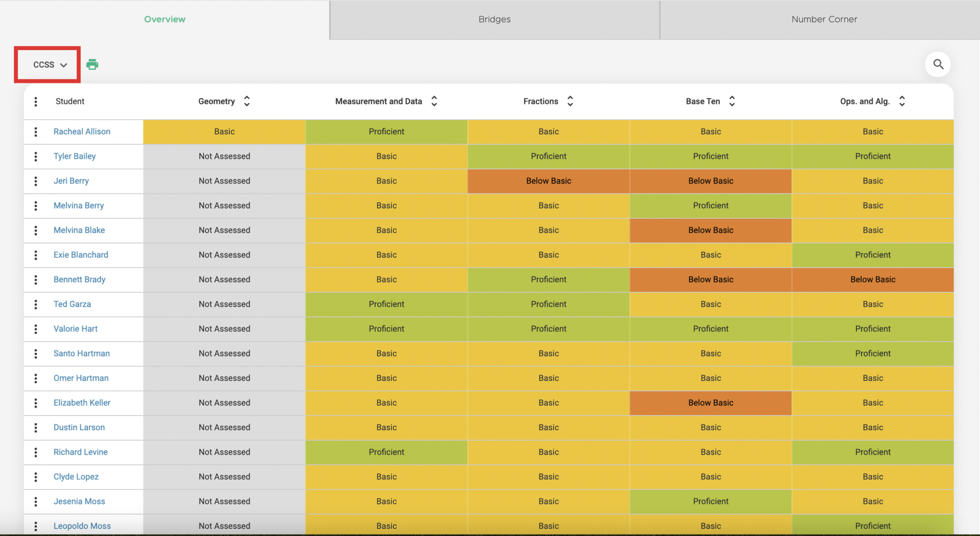Sort by the Geometry column arrows
The image size is (980, 536).
[247, 101]
